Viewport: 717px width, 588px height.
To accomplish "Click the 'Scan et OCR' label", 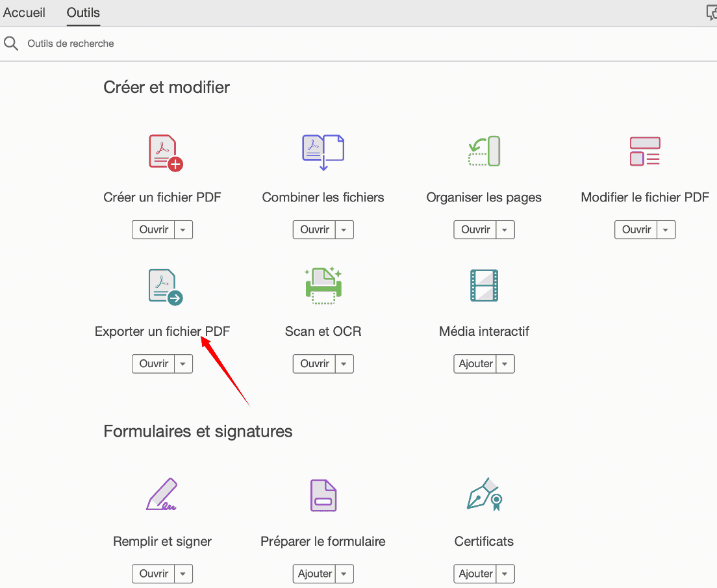I will click(323, 331).
